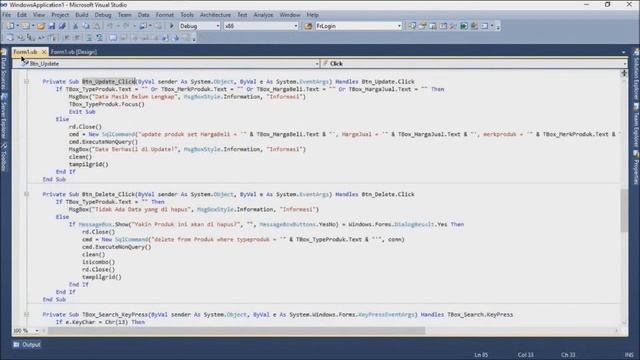The width and height of the screenshot is (640, 360).
Task: Click the Add New Item toolbar icon
Action: coord(25,26)
